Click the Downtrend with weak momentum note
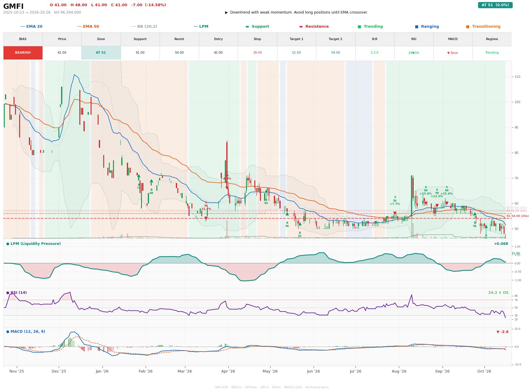Screen dimensions: 532x392 point(297,12)
